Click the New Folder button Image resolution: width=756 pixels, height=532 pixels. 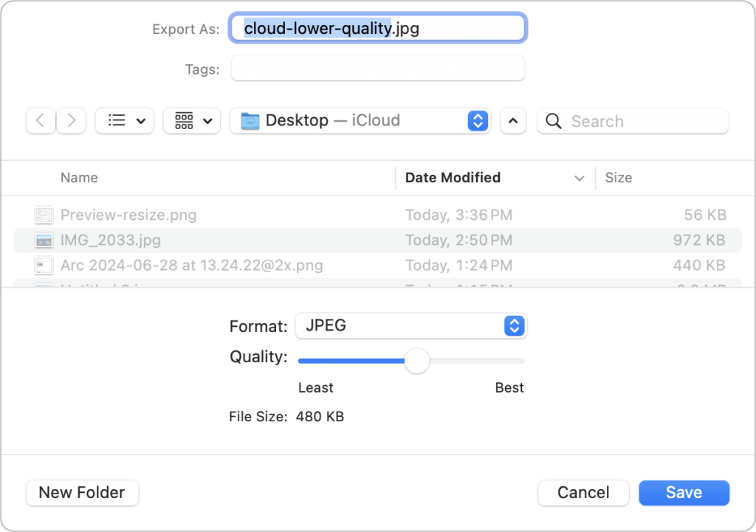click(x=82, y=493)
